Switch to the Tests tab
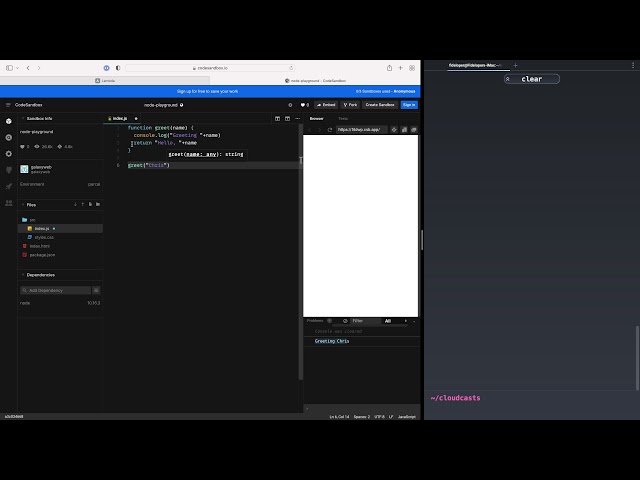Screen dimensions: 640x480 [x=343, y=119]
